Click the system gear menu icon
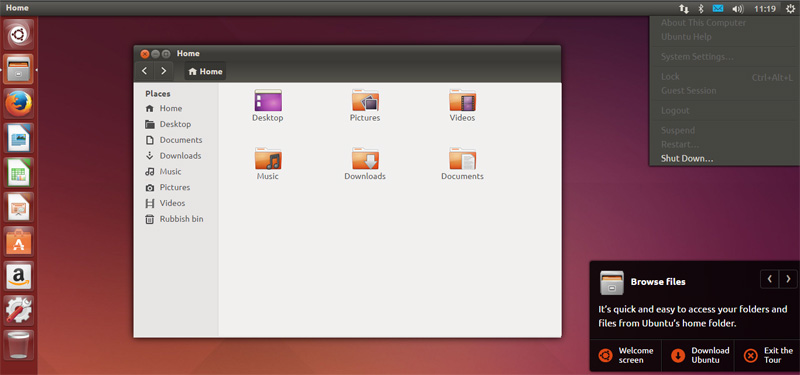This screenshot has height=375, width=800. click(x=790, y=8)
